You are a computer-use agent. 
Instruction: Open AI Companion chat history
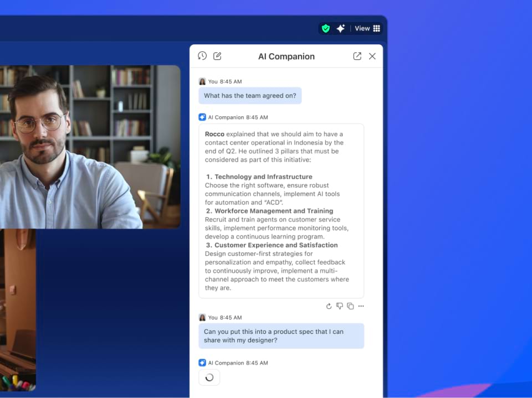click(202, 56)
